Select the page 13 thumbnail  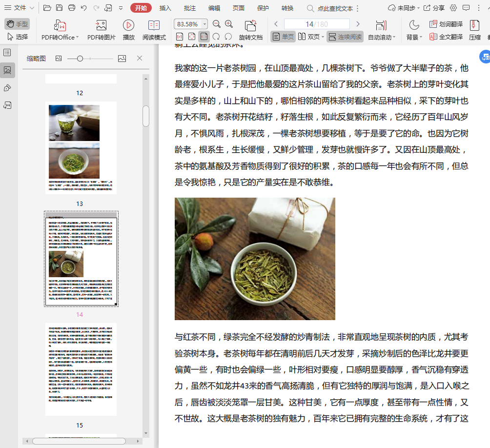pyautogui.click(x=81, y=148)
